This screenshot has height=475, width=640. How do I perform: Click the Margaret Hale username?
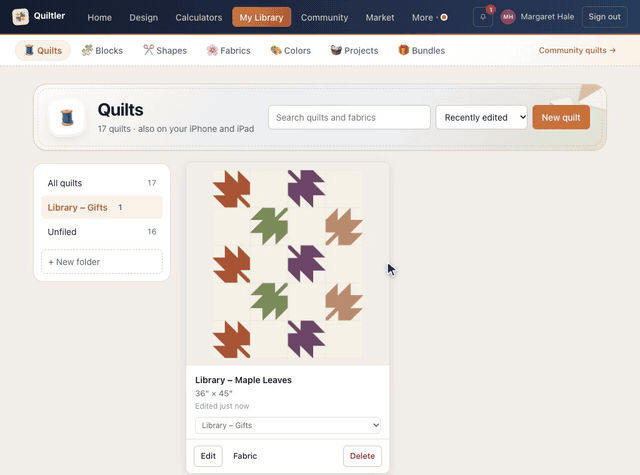pyautogui.click(x=547, y=17)
